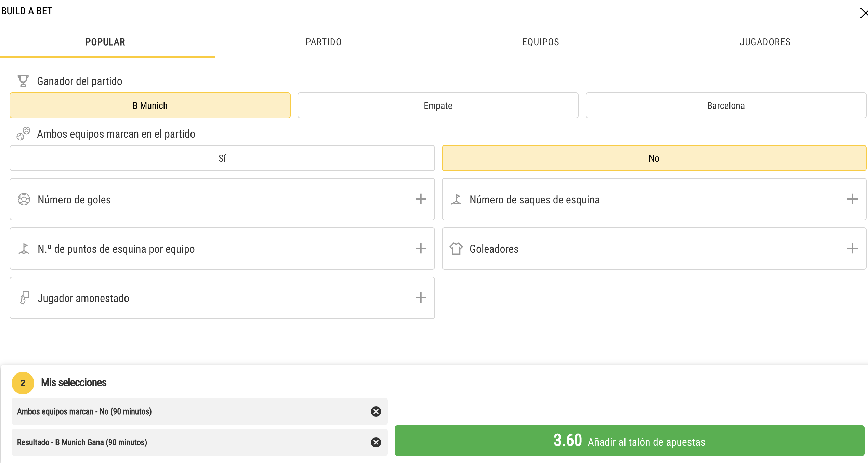The height and width of the screenshot is (469, 868).
Task: Expand Goleadores with its plus sign
Action: coord(852,248)
